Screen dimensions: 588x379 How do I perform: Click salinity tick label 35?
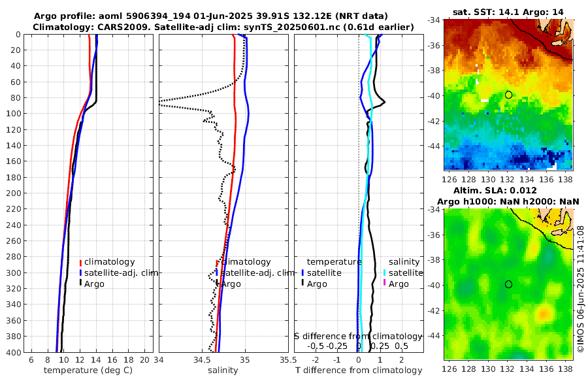[245, 360]
